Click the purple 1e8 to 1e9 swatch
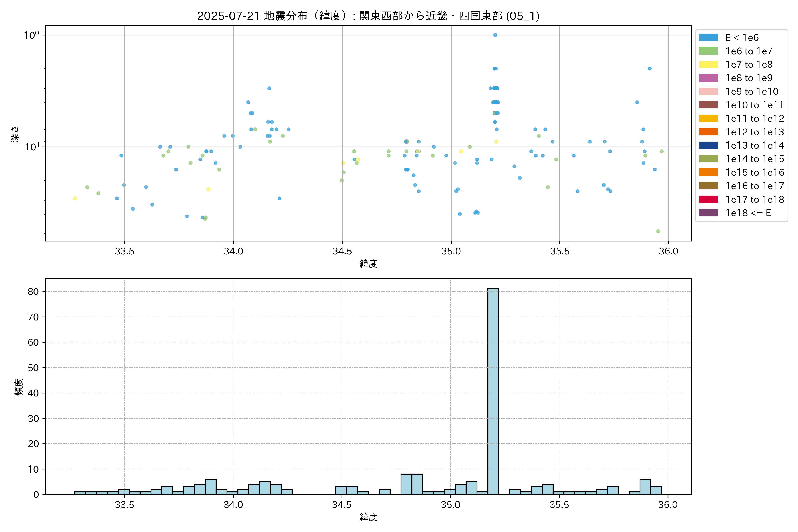This screenshot has width=798, height=532. coord(708,78)
